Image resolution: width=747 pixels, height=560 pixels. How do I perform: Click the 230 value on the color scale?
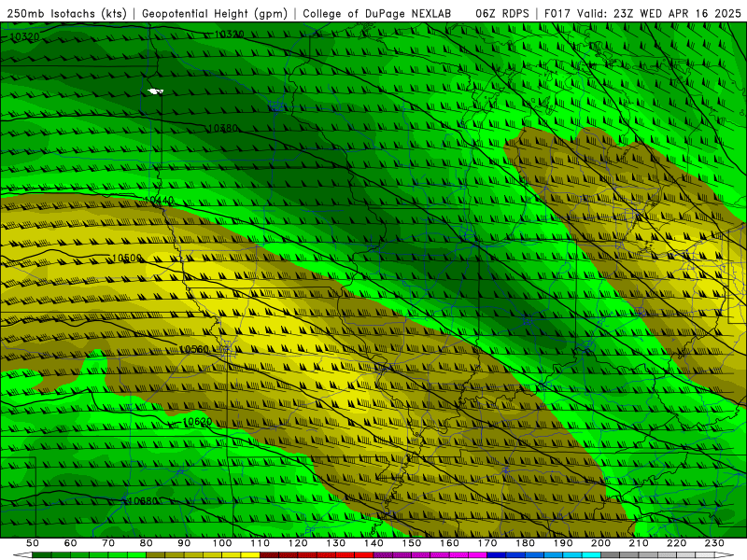(x=715, y=543)
